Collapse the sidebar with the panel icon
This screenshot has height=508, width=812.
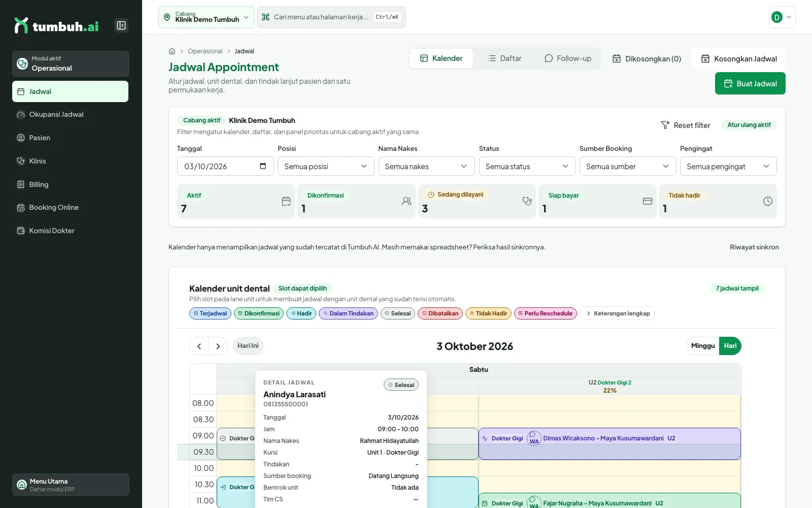point(121,25)
